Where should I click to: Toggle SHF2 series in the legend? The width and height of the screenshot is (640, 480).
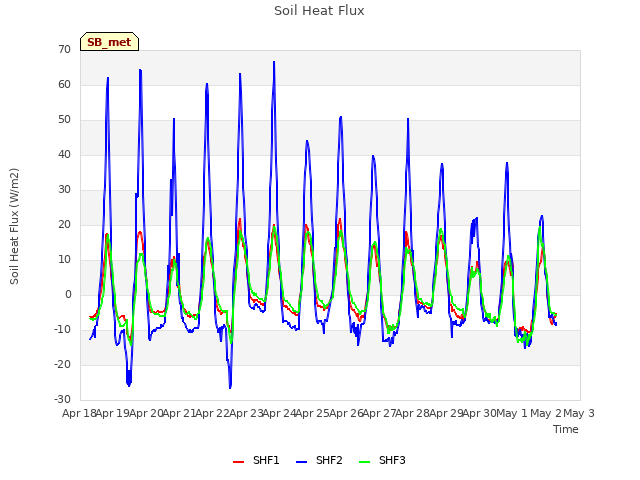[x=319, y=460]
